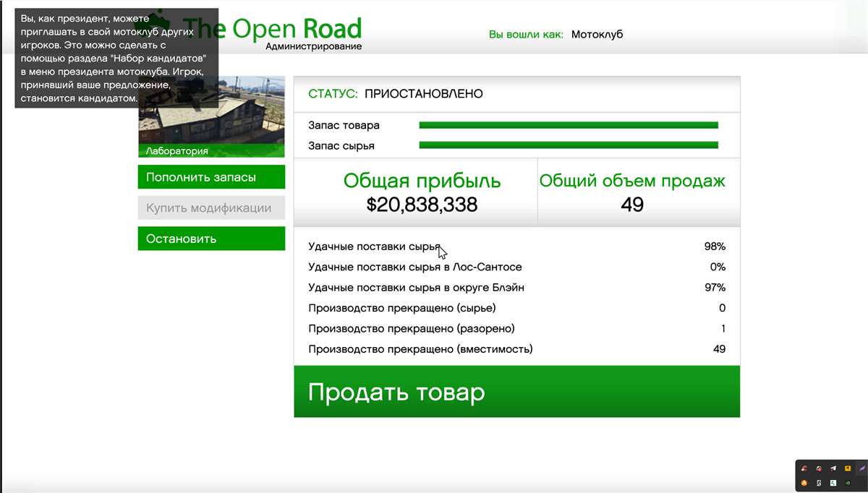Click the large 'Продать товар' button
868x493 pixels.
point(516,392)
